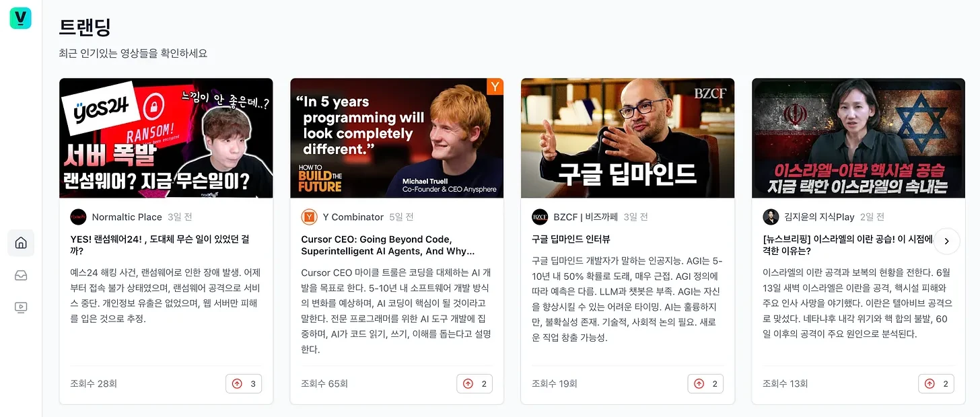The width and height of the screenshot is (980, 417).
Task: Upvote the 구글 딥마인드 인터뷰 video
Action: click(x=705, y=383)
